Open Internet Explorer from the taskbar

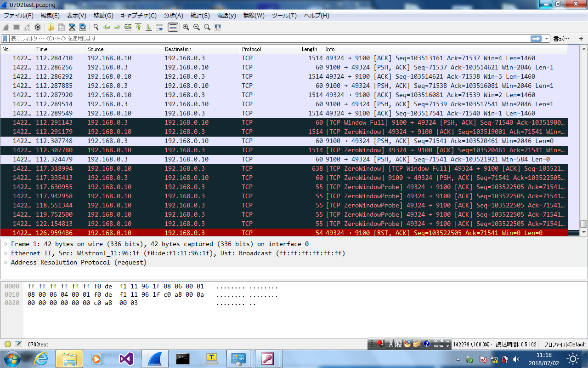tap(41, 359)
